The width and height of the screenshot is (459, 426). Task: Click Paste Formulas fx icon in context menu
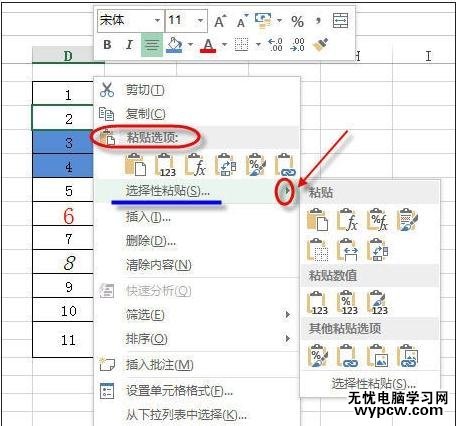pyautogui.click(x=196, y=165)
